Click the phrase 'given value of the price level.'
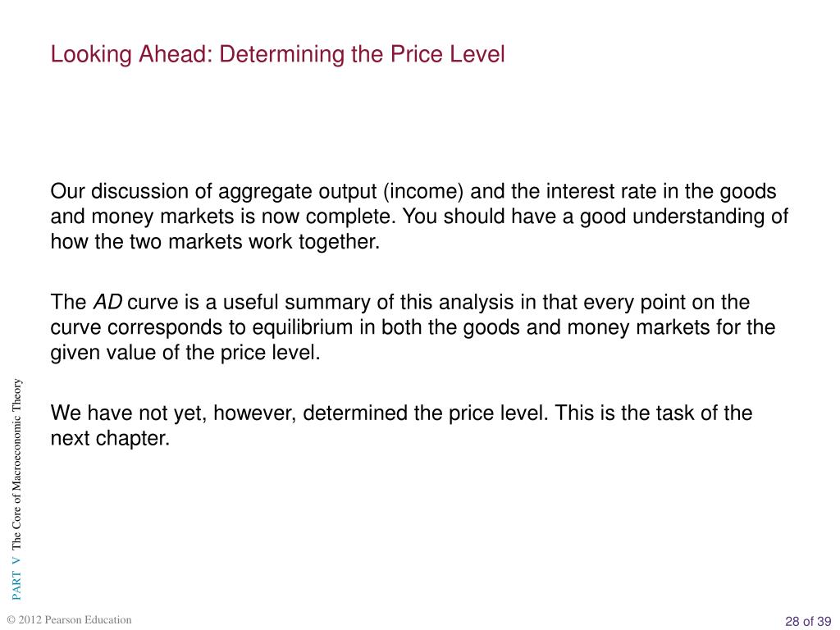The width and height of the screenshot is (840, 630). point(185,353)
